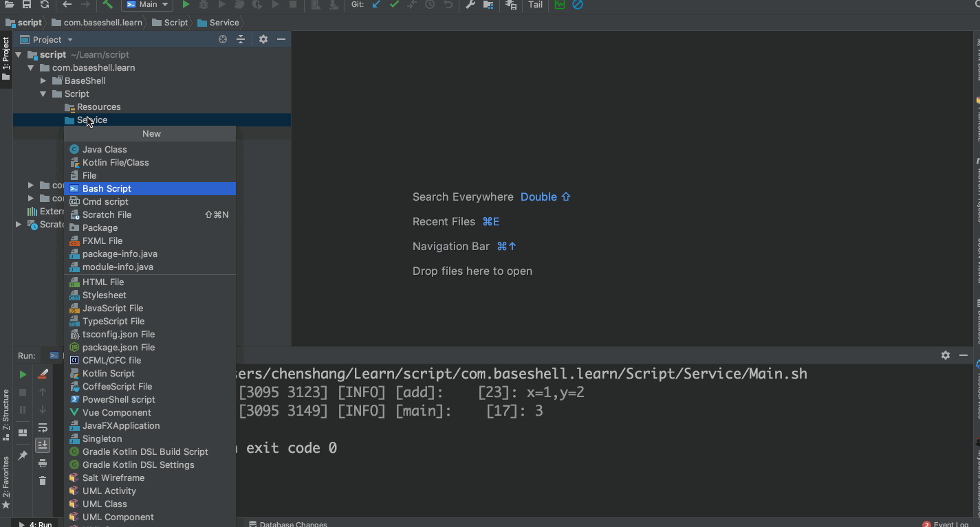Viewport: 980px width, 527px height.
Task: Click the print icon in the Run panel
Action: point(43,463)
